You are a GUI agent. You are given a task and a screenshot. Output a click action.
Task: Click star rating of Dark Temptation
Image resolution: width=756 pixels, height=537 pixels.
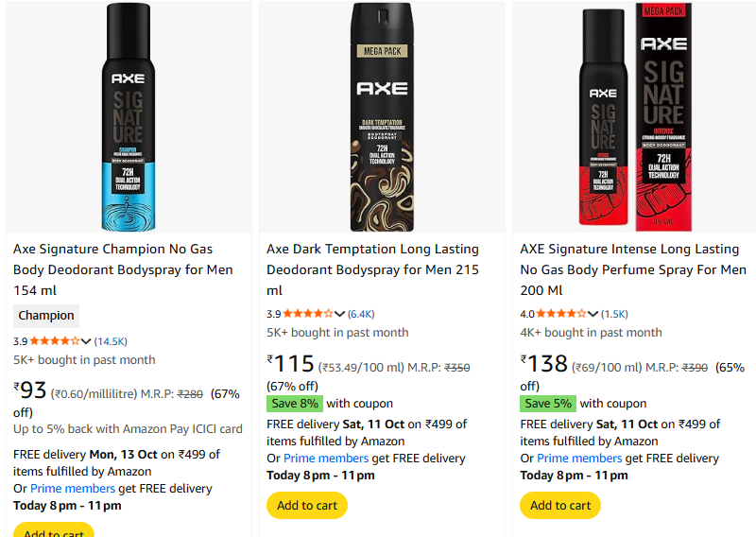(308, 313)
